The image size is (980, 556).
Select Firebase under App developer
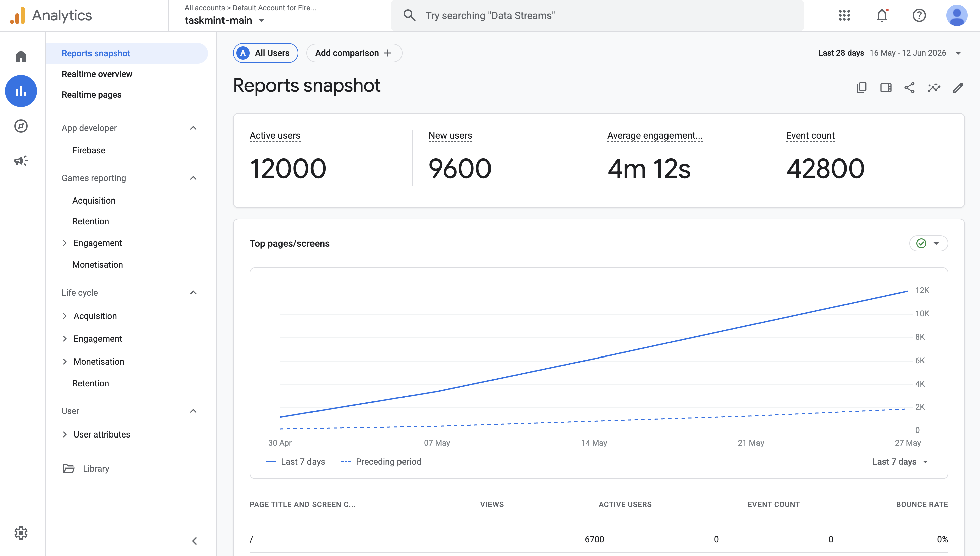[89, 150]
